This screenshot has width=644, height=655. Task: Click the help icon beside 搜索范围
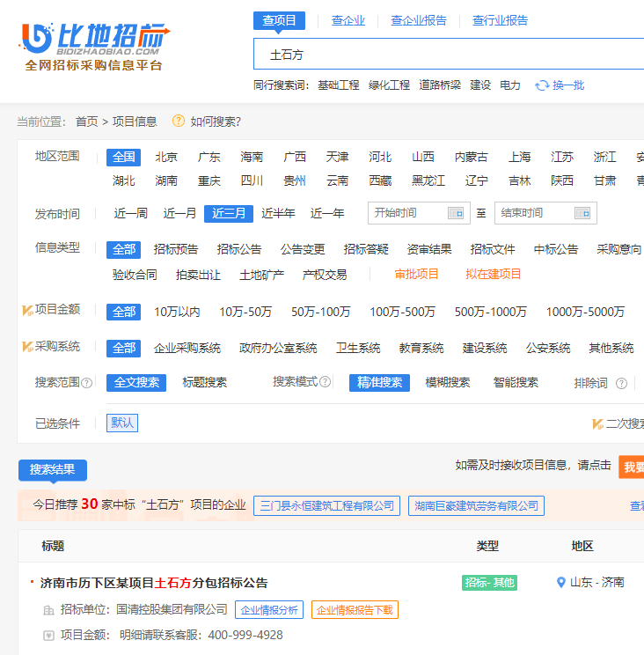click(87, 383)
